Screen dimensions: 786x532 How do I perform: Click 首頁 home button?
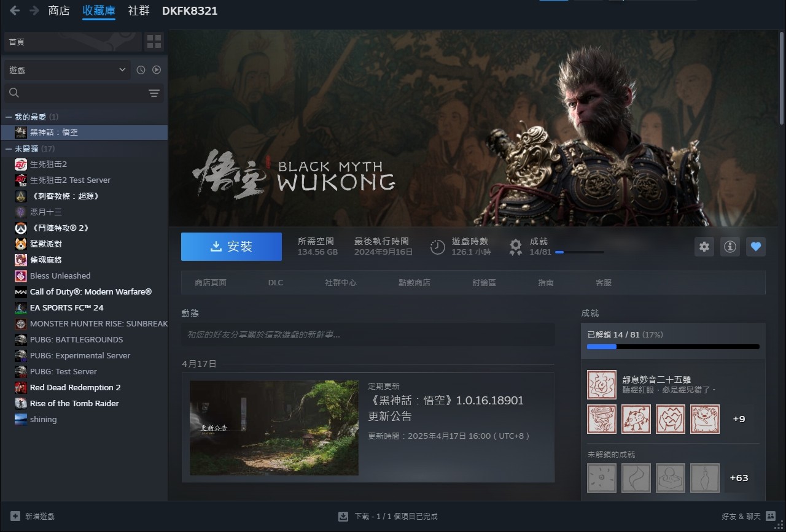[x=72, y=42]
